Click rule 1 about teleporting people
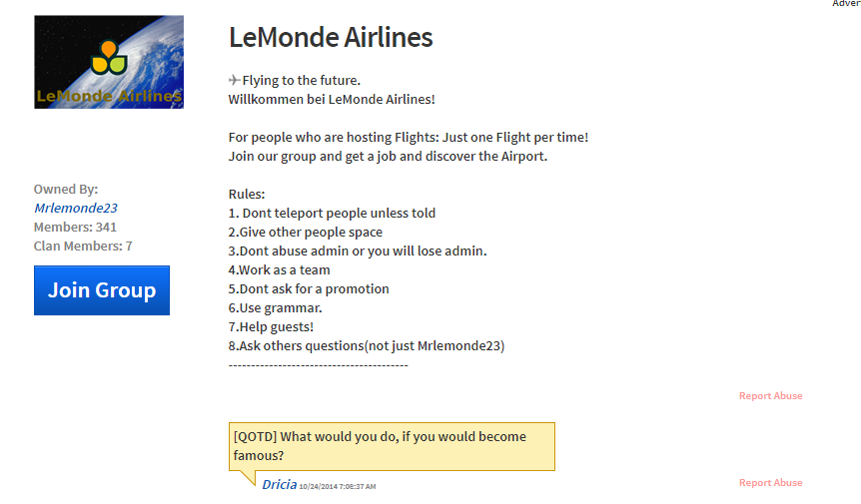861x504 pixels. click(332, 213)
